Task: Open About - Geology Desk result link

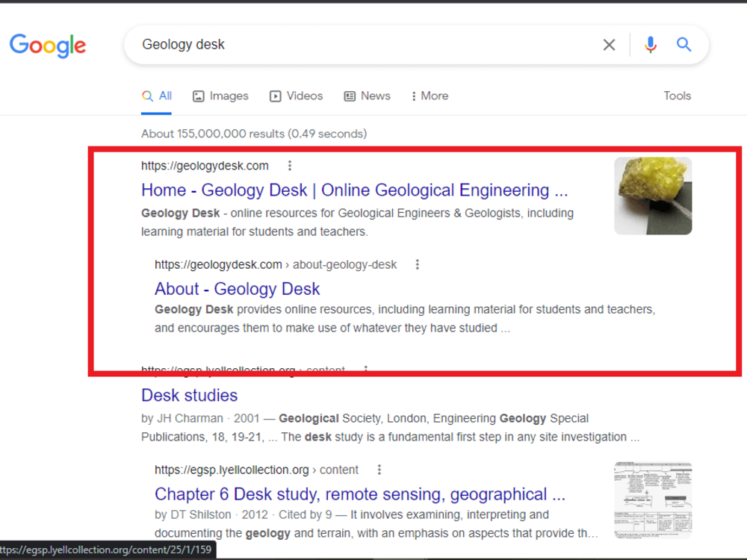Action: [238, 289]
